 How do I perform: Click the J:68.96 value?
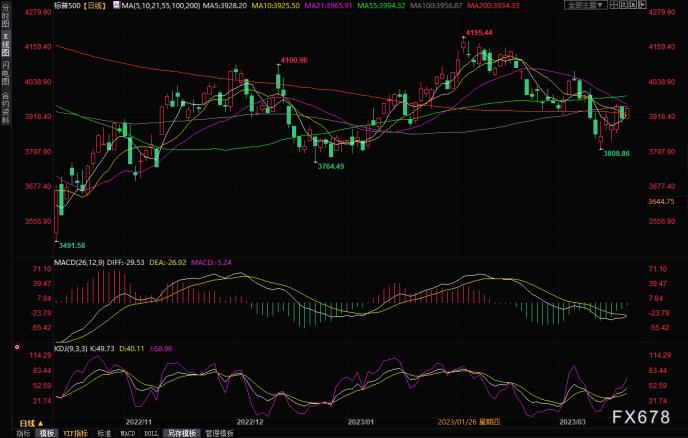pyautogui.click(x=161, y=348)
